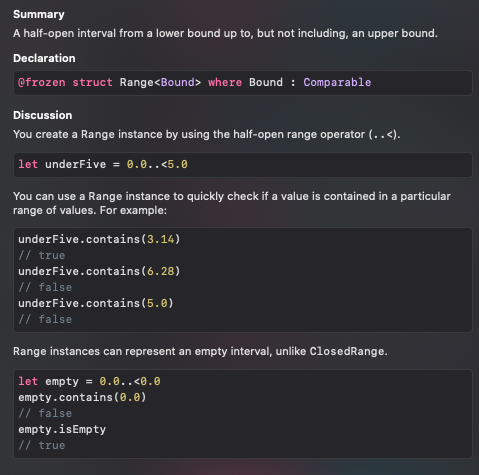Click the ClosedRange reference in the text
Image resolution: width=479 pixels, height=475 pixels.
pos(347,351)
